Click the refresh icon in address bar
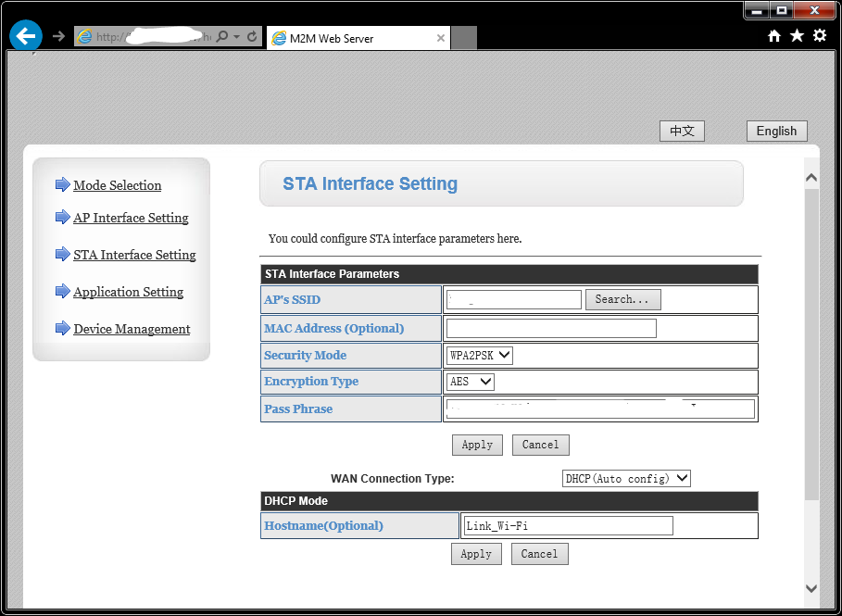This screenshot has width=842, height=616. pyautogui.click(x=252, y=37)
